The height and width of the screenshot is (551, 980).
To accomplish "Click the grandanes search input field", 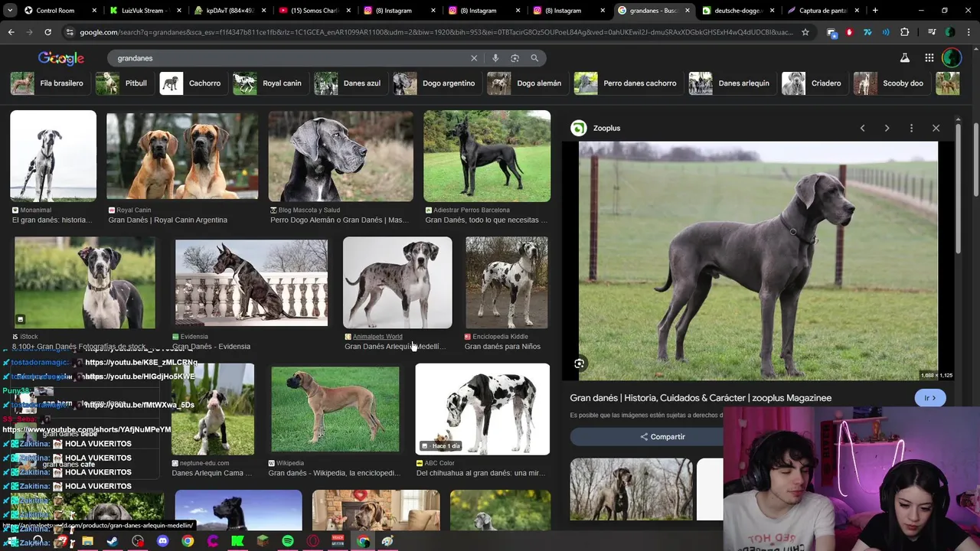I will tap(291, 58).
